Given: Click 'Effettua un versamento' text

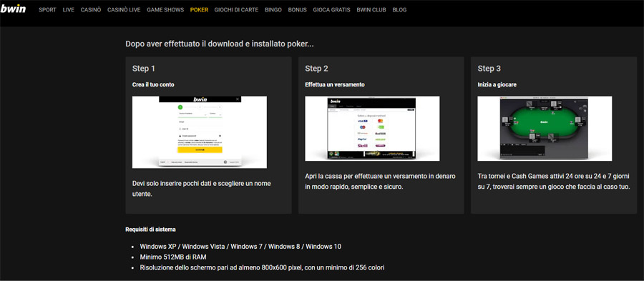Looking at the screenshot, I should point(335,84).
